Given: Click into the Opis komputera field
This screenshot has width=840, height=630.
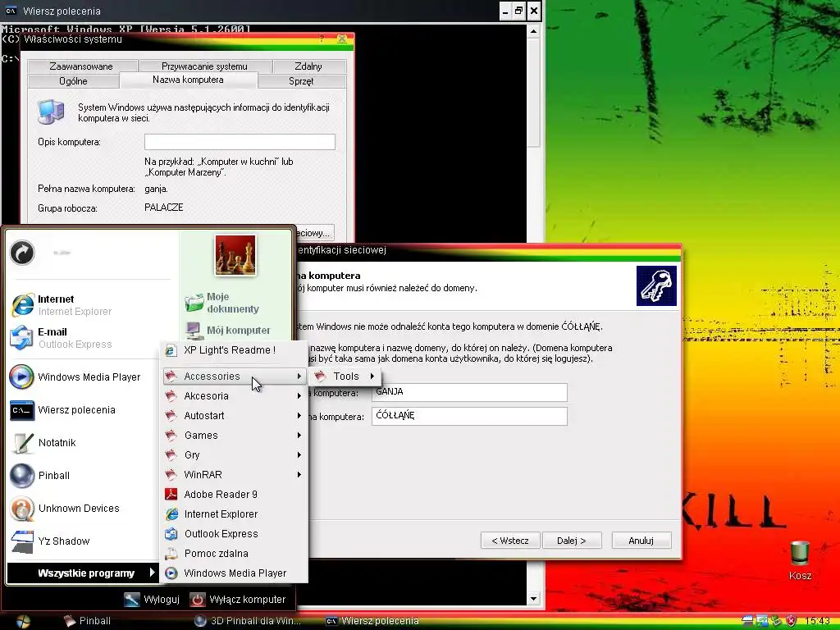Looking at the screenshot, I should coord(240,142).
